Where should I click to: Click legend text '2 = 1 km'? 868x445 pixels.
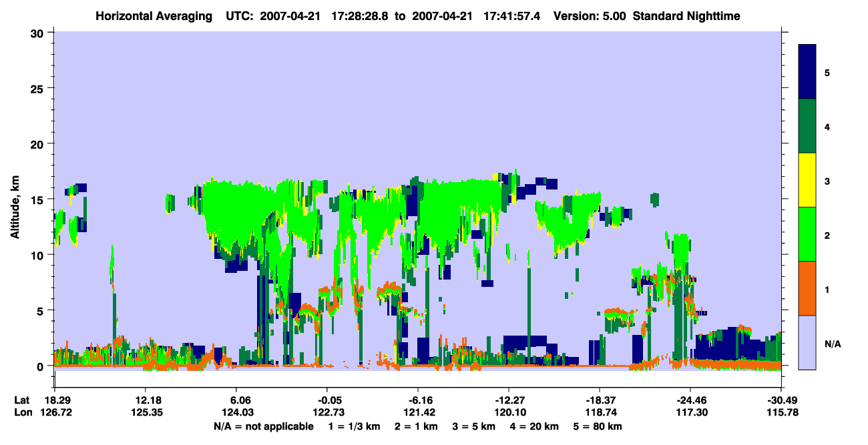point(416,426)
